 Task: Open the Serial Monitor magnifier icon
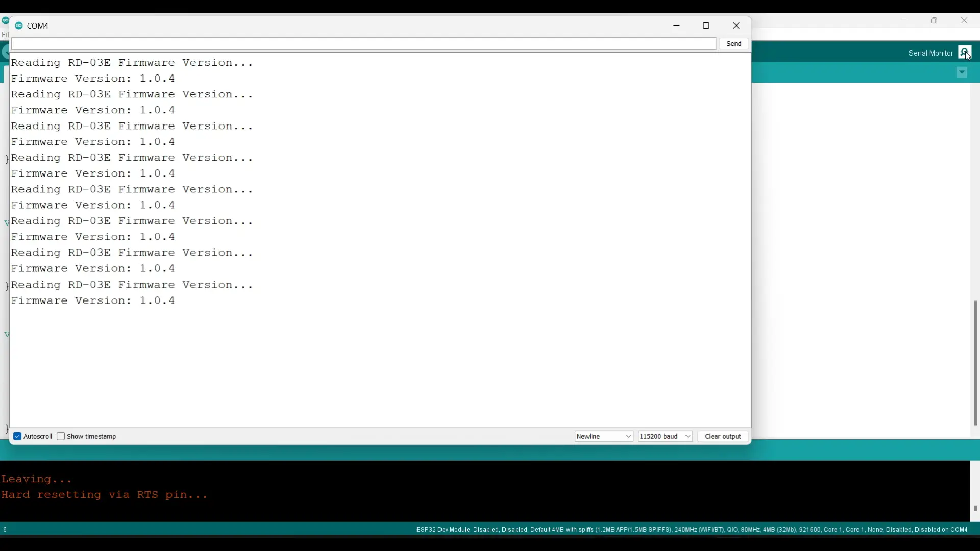coord(965,53)
